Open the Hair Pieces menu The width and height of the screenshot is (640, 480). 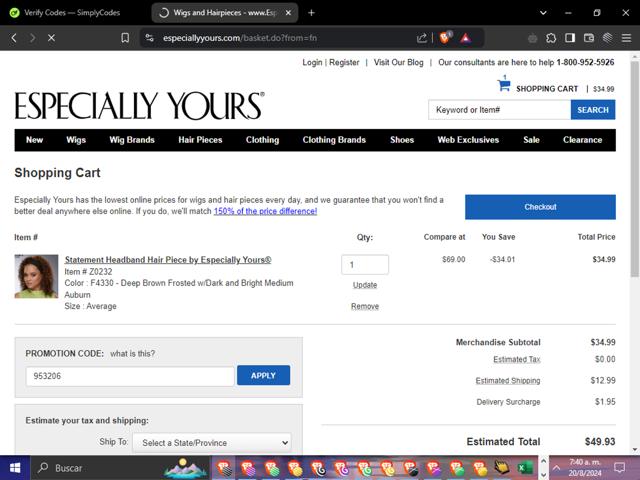click(x=200, y=140)
